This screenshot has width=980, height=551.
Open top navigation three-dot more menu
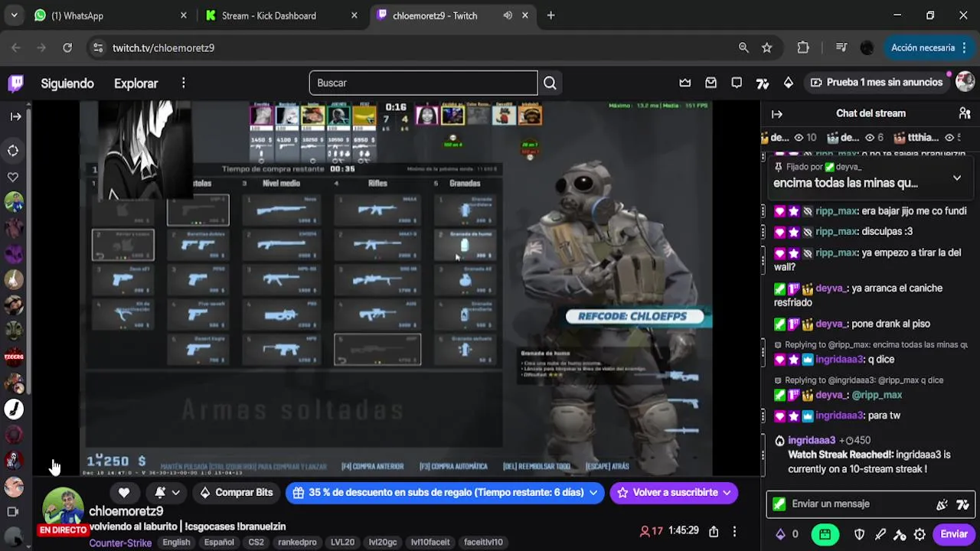(x=184, y=83)
